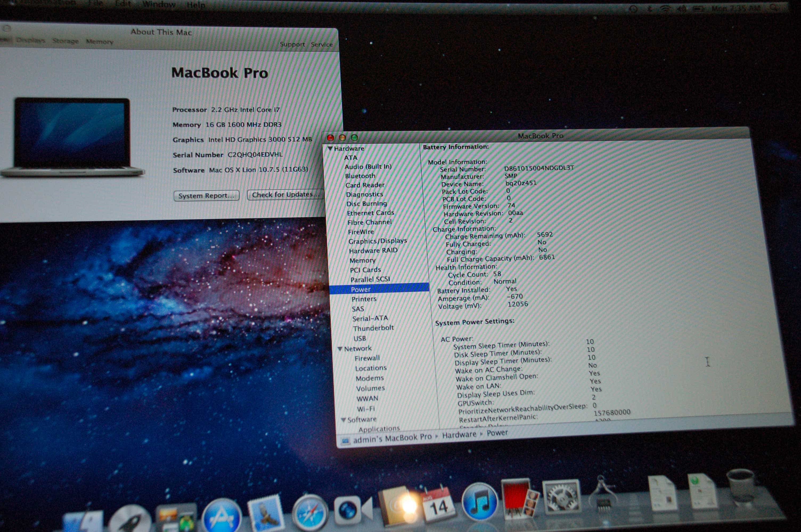Switch to the Storage tab
This screenshot has width=801, height=532.
tap(65, 41)
